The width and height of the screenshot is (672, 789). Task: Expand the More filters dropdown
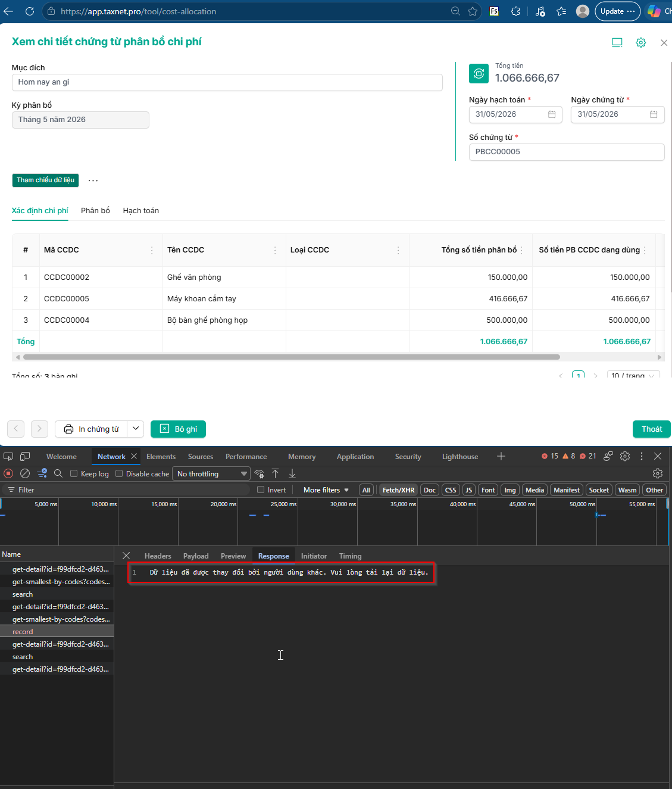(x=326, y=489)
